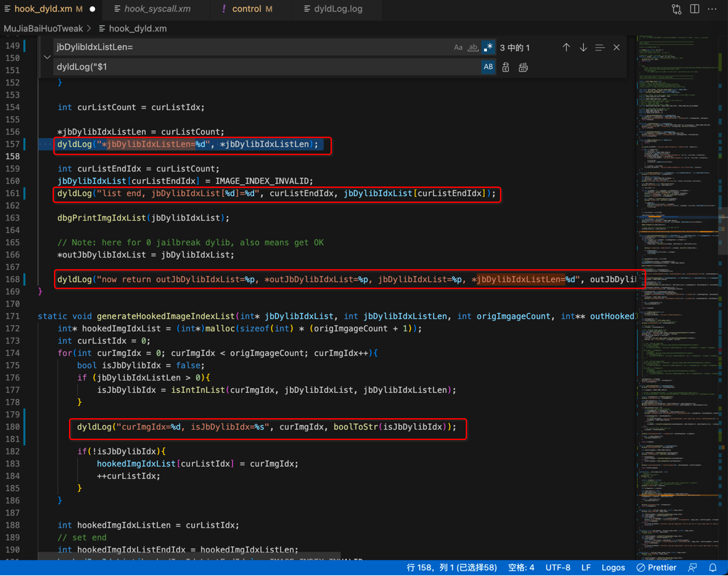728x576 pixels.
Task: Go to previous match arrow
Action: (x=566, y=47)
